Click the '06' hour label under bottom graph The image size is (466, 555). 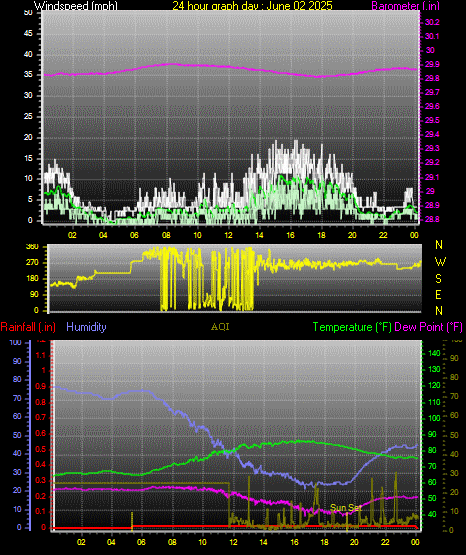[141, 542]
